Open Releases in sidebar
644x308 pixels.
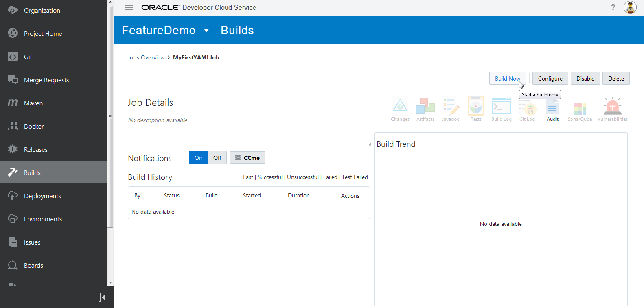tap(36, 149)
